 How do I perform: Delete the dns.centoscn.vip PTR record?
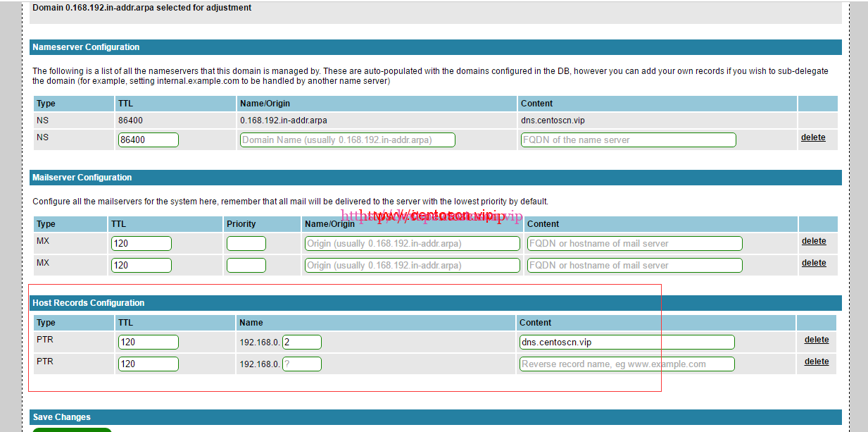[817, 340]
